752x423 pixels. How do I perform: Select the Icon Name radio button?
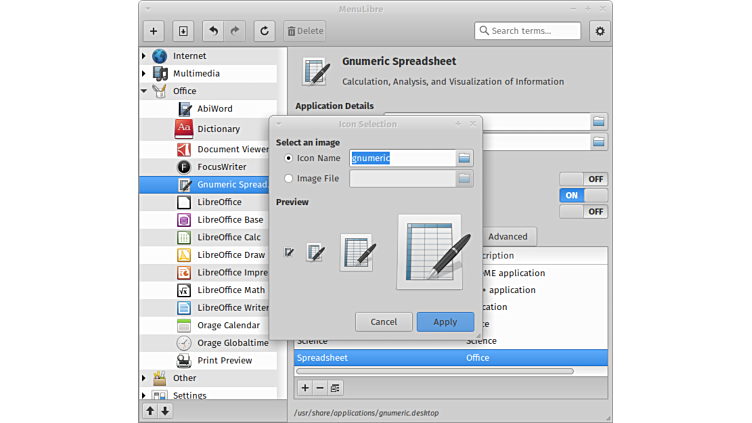click(289, 158)
